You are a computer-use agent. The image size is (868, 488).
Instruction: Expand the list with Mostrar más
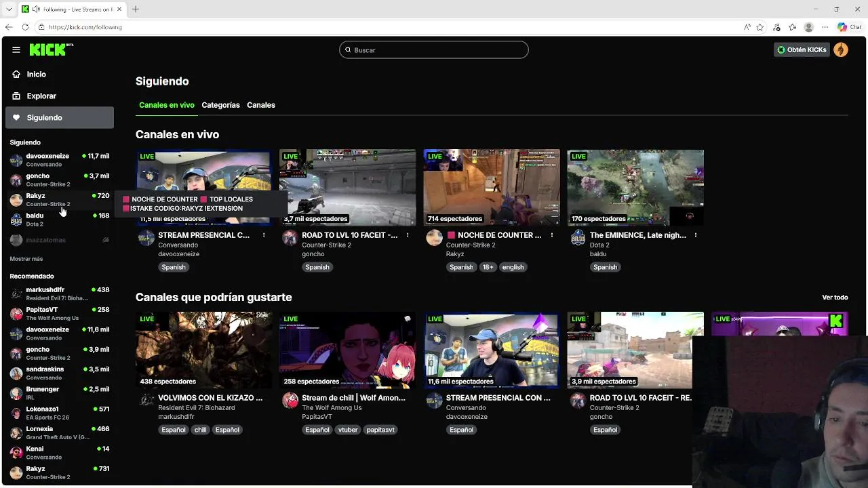tap(26, 259)
